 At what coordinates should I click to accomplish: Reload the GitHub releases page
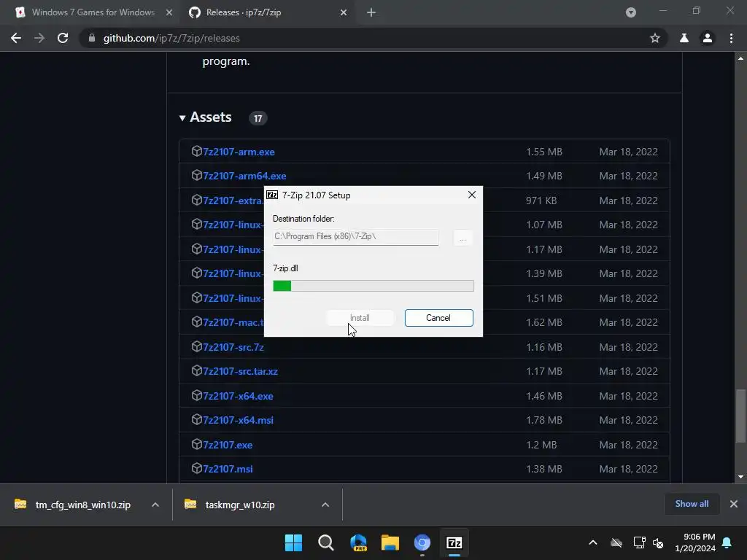(x=63, y=38)
